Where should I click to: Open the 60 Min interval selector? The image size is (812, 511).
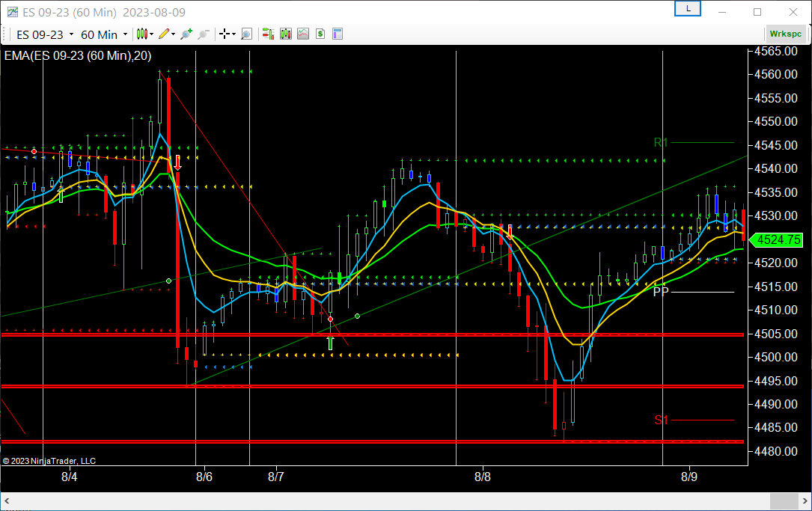(103, 34)
